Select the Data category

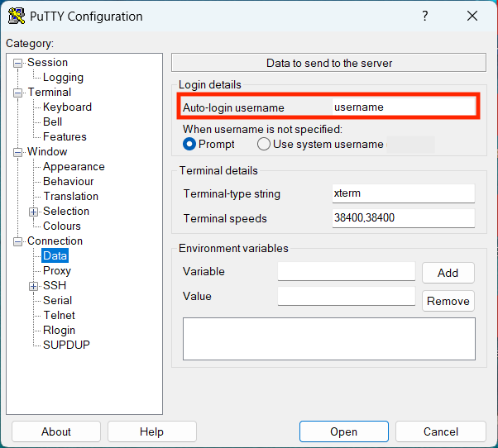tap(55, 255)
